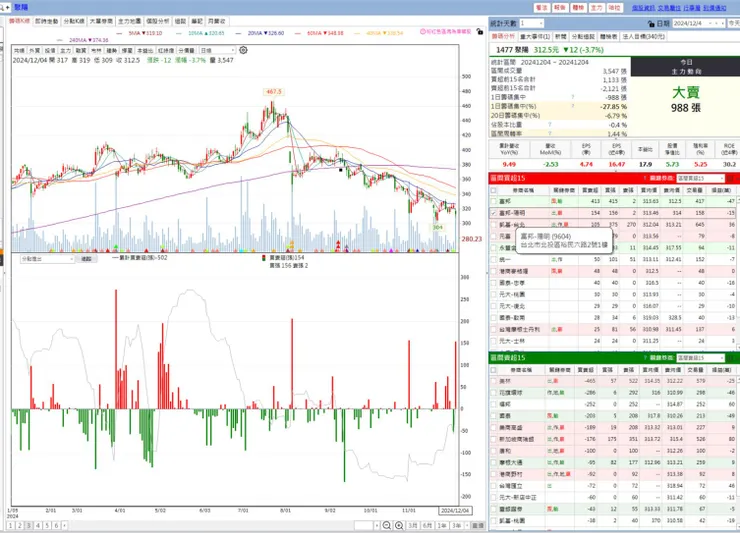Check the 富邦 broker row checkbox
Image resolution: width=740 pixels, height=533 pixels.
(x=494, y=202)
